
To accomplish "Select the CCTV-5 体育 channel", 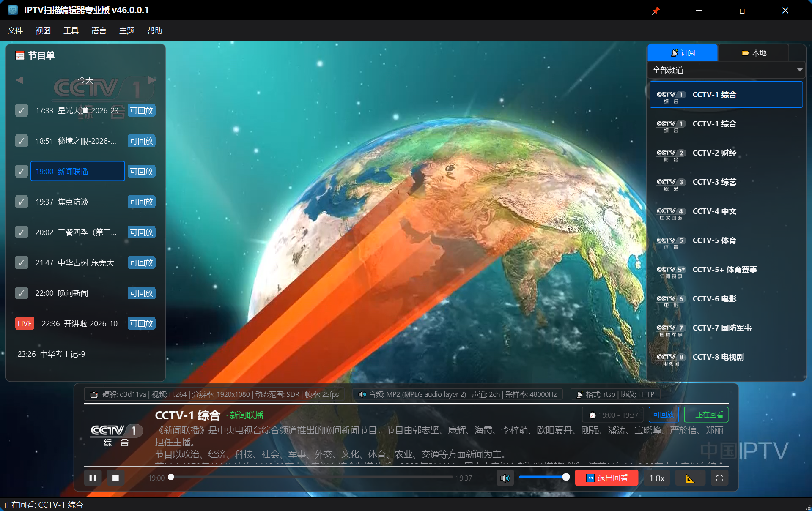I will (726, 240).
